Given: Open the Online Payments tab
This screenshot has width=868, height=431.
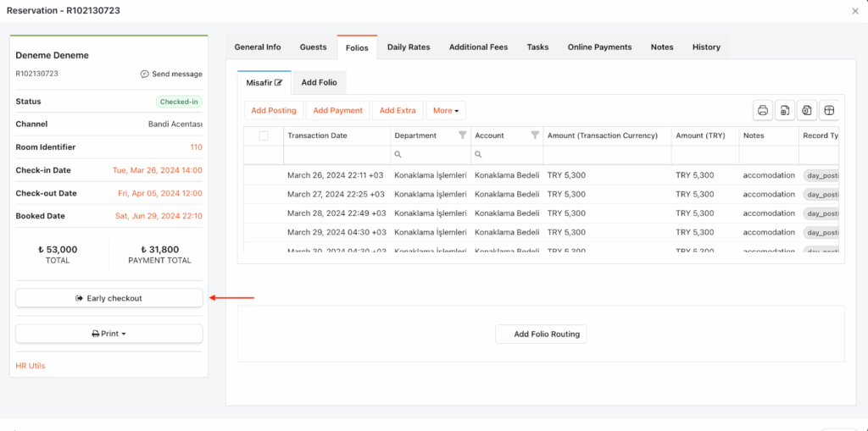Looking at the screenshot, I should 599,47.
